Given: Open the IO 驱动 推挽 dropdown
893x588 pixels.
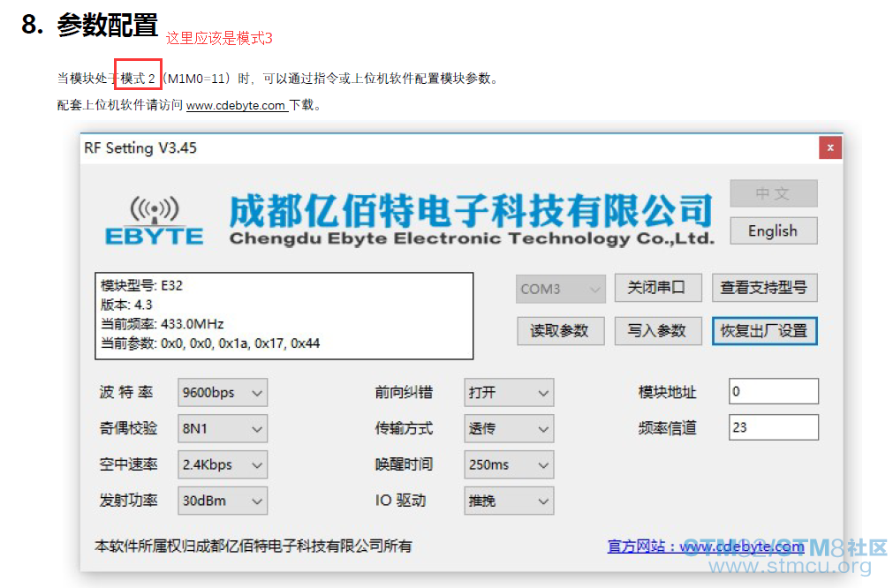Looking at the screenshot, I should click(x=509, y=501).
